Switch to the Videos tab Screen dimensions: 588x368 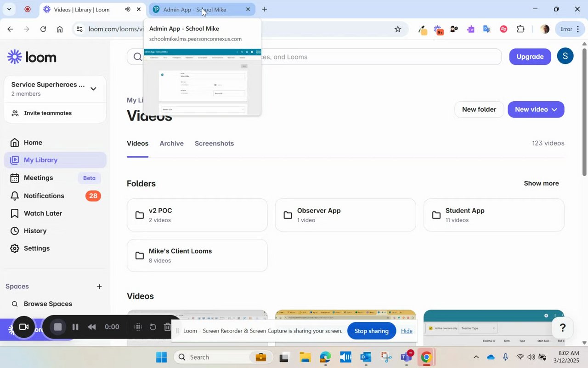(x=137, y=144)
